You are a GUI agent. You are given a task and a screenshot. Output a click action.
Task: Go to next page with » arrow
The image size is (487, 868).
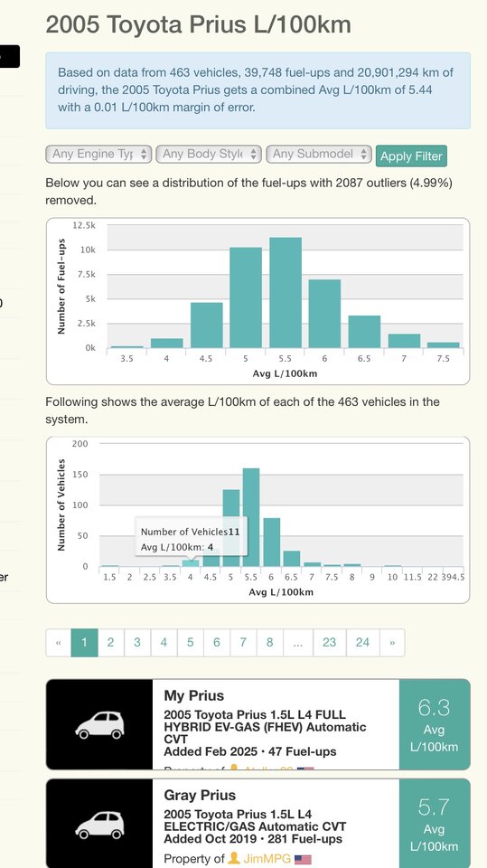coord(392,643)
